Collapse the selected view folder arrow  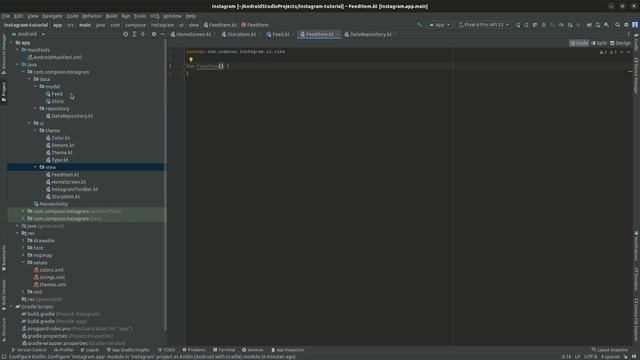pos(36,167)
